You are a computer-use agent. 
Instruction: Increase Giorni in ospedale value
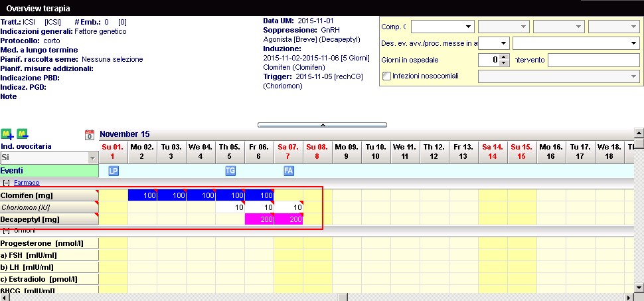(x=505, y=57)
